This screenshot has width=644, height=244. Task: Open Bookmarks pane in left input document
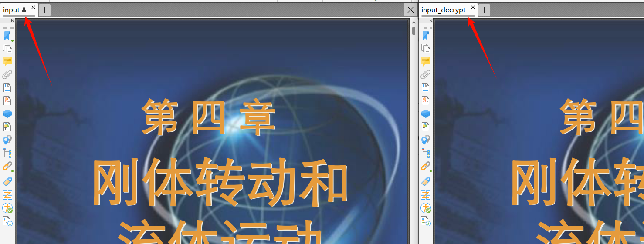pos(7,36)
